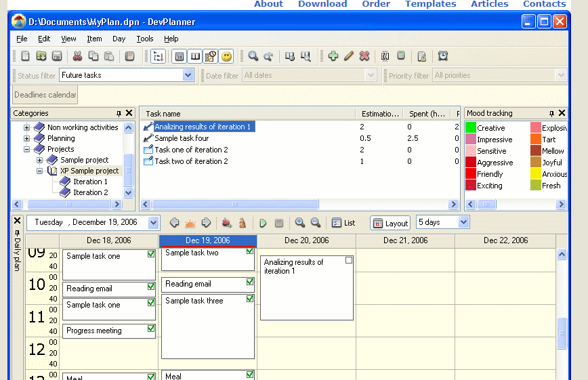Click the green Start play icon
Screen dimensions: 588x380
coord(263,223)
